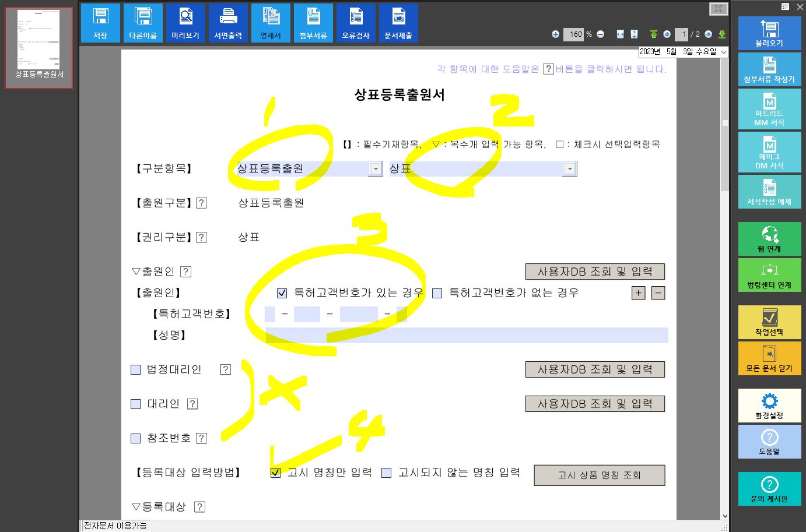Screen dimensions: 806x532
Task: Click the 저장 (save) toolbar icon
Action: pyautogui.click(x=100, y=23)
